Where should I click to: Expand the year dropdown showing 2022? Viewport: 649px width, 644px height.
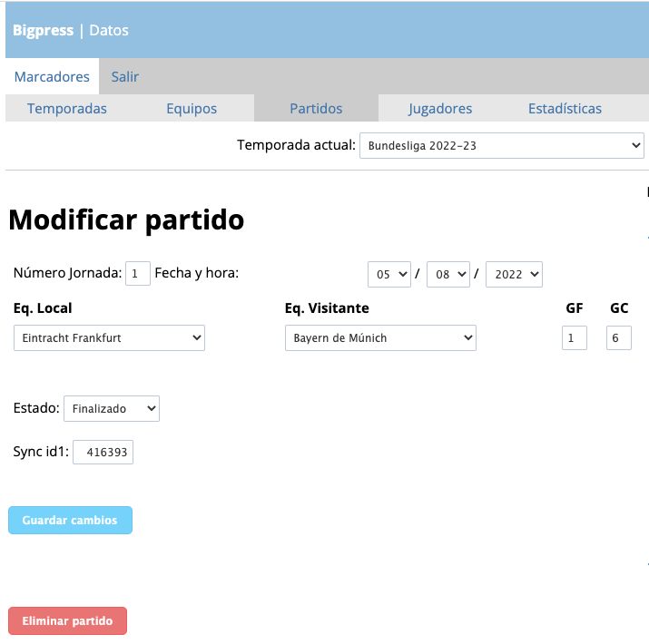coord(514,273)
